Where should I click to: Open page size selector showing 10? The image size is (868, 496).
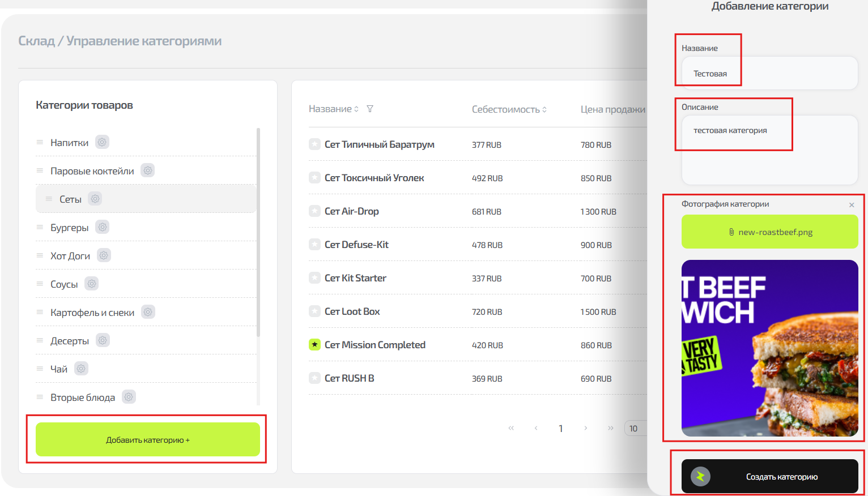click(635, 429)
